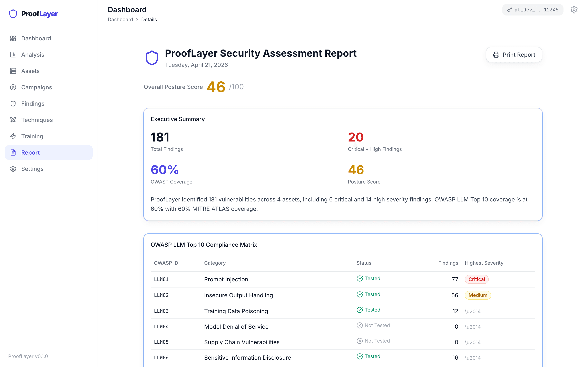588x367 pixels.
Task: Select the Techniques crossed-tools icon
Action: point(13,120)
